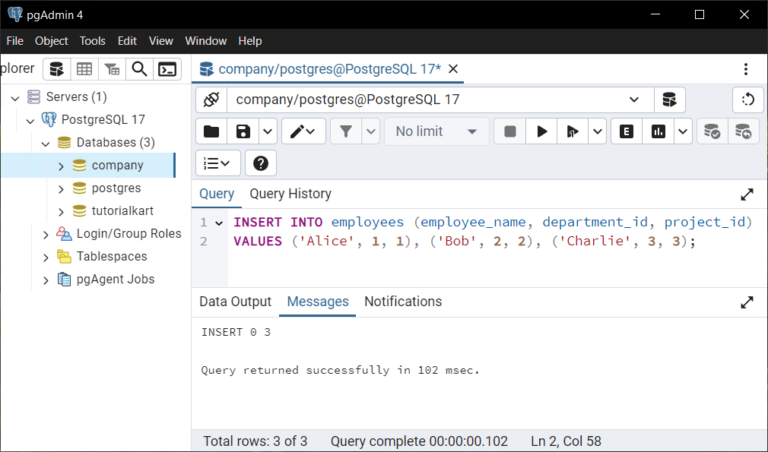Open the No limit rows dropdown
This screenshot has height=452, width=768.
[437, 131]
